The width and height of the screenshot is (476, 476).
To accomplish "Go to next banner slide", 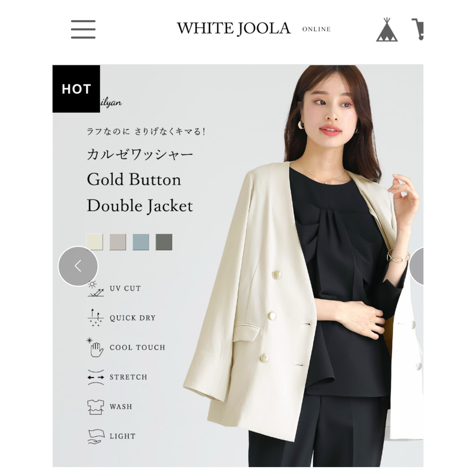I will click(x=417, y=266).
